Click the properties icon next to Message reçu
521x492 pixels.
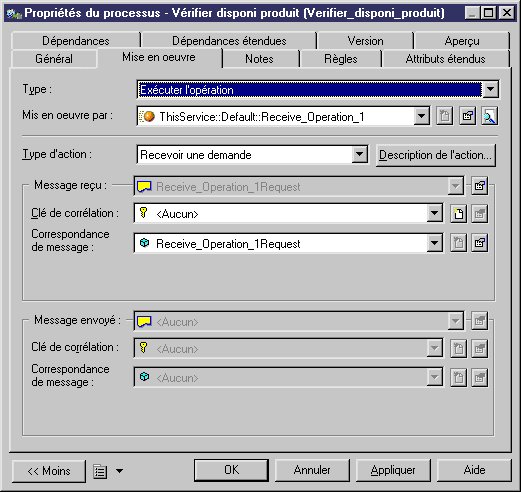(479, 186)
